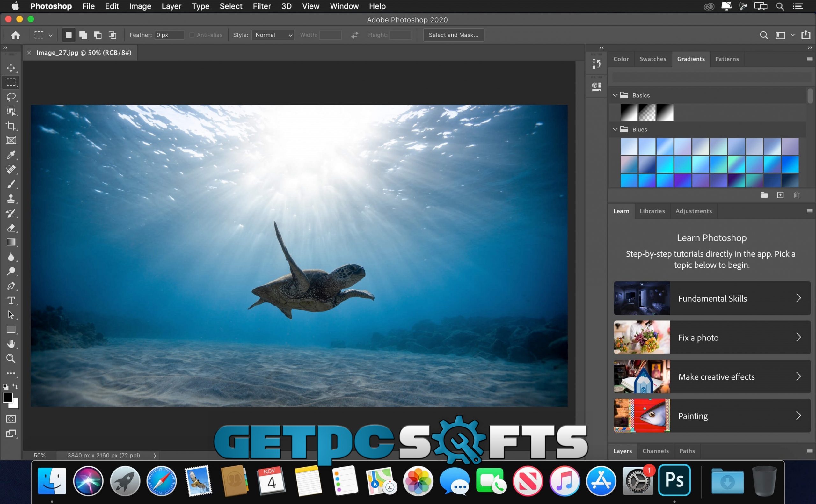Select the Gradient tool
The image size is (816, 504).
11,242
